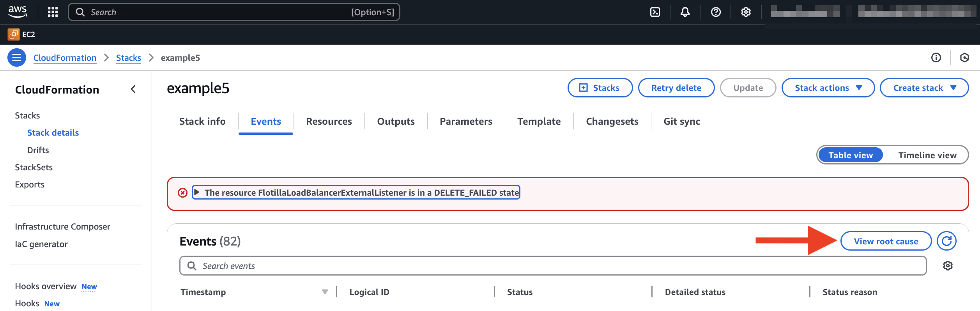Open the Template tab
The image size is (980, 311).
[x=539, y=122]
